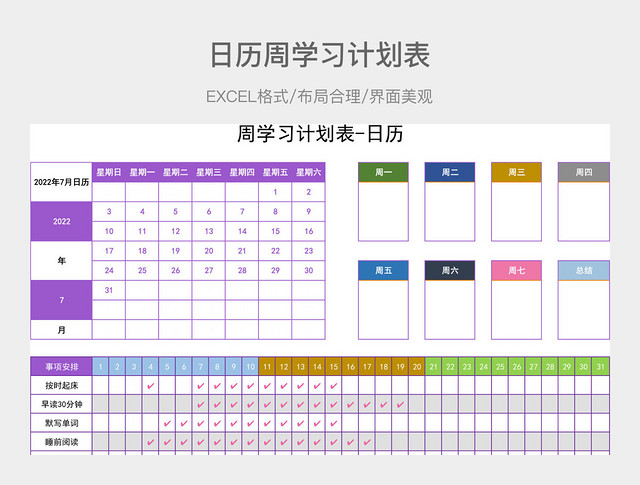Select the 默写单词 row label

pos(61,423)
